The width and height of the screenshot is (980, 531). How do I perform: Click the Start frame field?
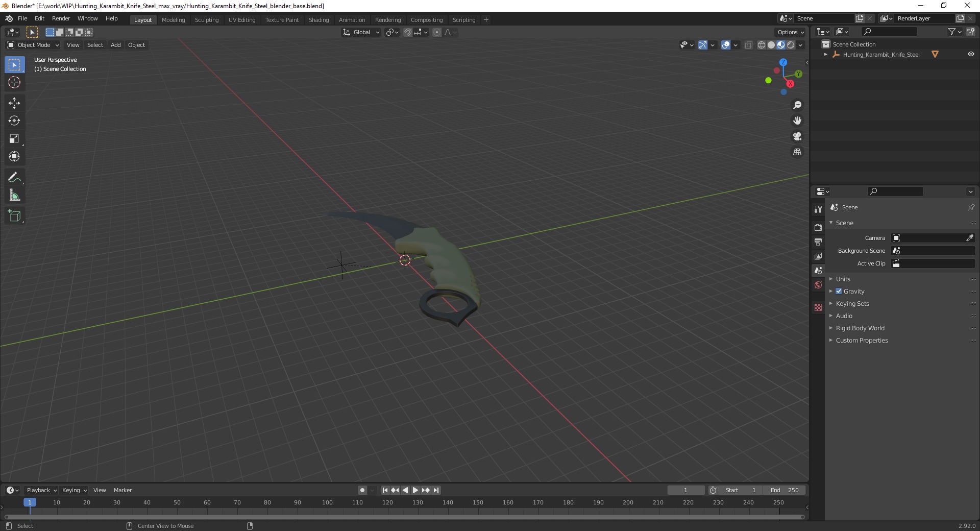pyautogui.click(x=741, y=490)
